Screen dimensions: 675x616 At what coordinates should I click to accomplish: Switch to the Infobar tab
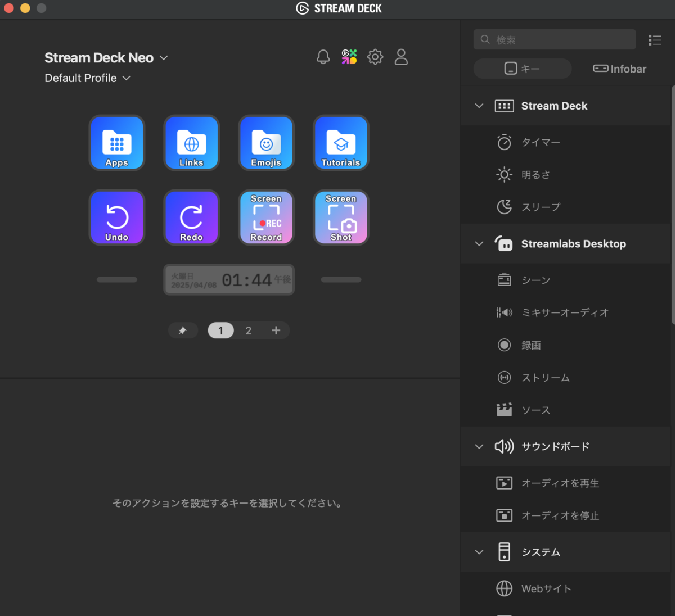619,69
